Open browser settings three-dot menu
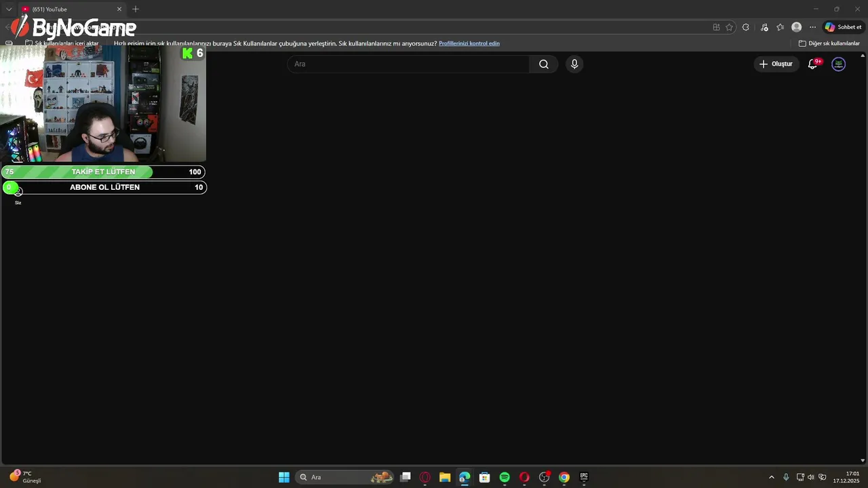The height and width of the screenshot is (488, 868). pos(812,27)
